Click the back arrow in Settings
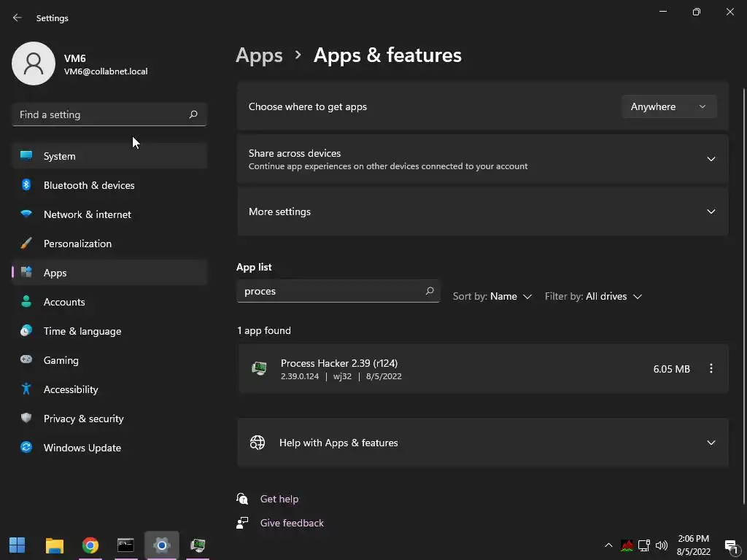747x560 pixels. click(18, 17)
